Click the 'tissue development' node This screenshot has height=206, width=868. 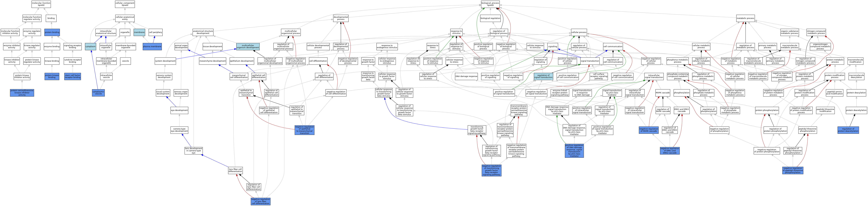pos(212,46)
